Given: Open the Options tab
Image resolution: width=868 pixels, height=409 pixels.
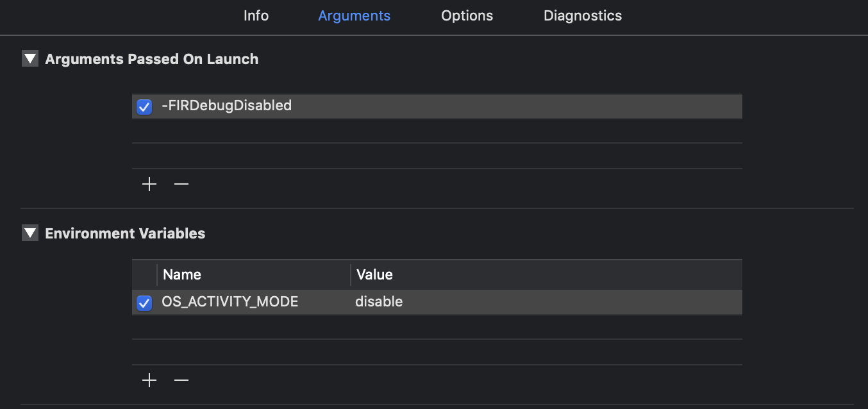Looking at the screenshot, I should 467,16.
